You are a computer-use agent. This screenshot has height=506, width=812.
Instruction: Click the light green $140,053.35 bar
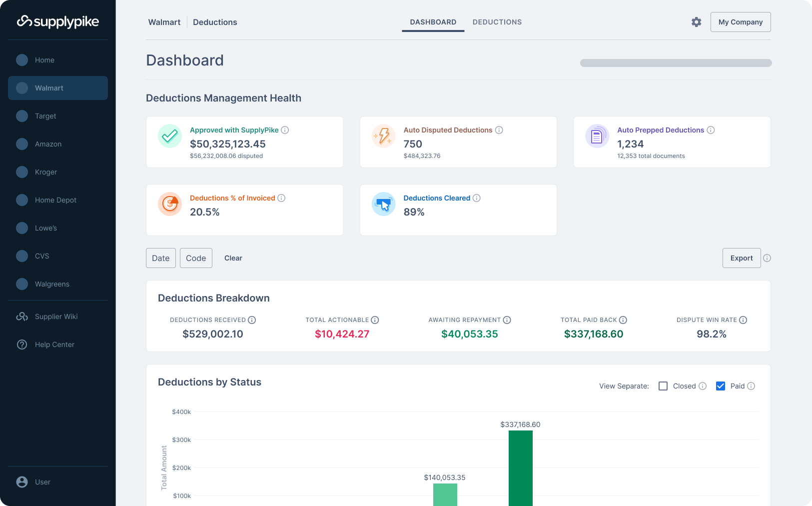[445, 494]
